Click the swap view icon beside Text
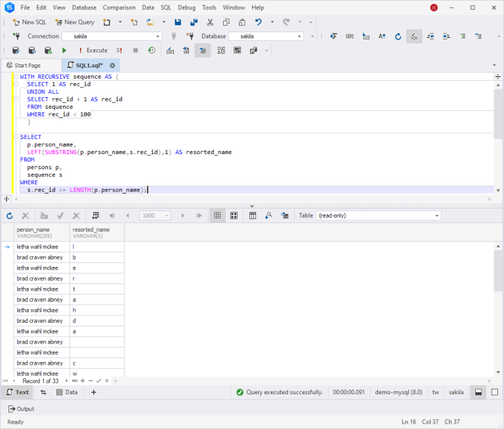Image resolution: width=504 pixels, height=429 pixels. point(43,392)
